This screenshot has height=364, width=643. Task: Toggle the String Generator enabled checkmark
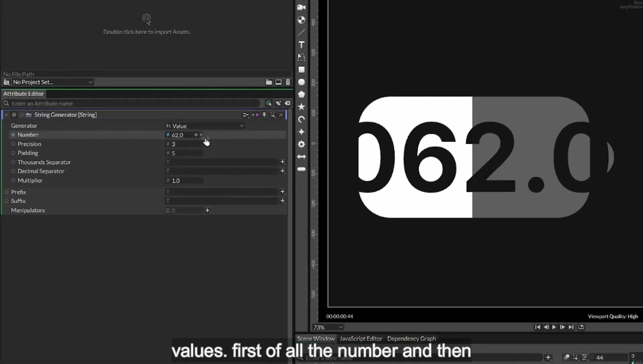(x=14, y=115)
